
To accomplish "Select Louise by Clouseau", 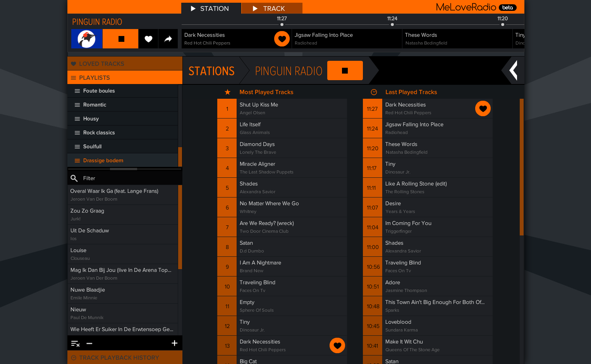I will click(x=122, y=254).
